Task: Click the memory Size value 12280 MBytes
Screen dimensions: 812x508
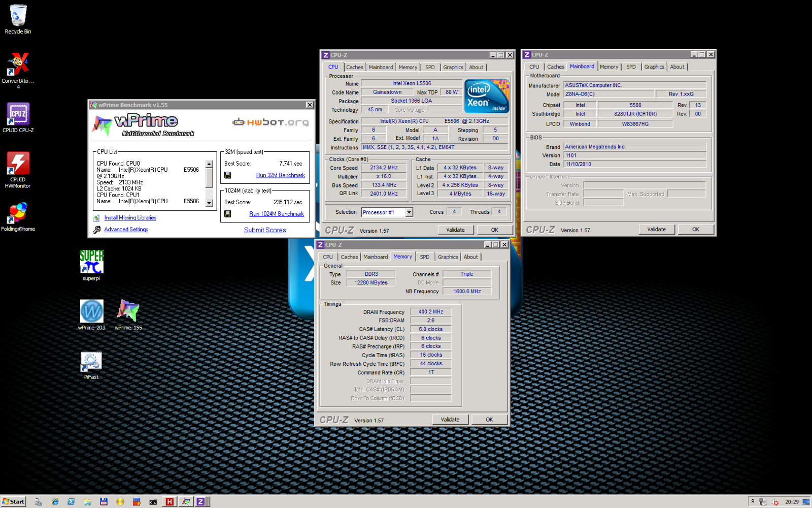Action: point(371,283)
